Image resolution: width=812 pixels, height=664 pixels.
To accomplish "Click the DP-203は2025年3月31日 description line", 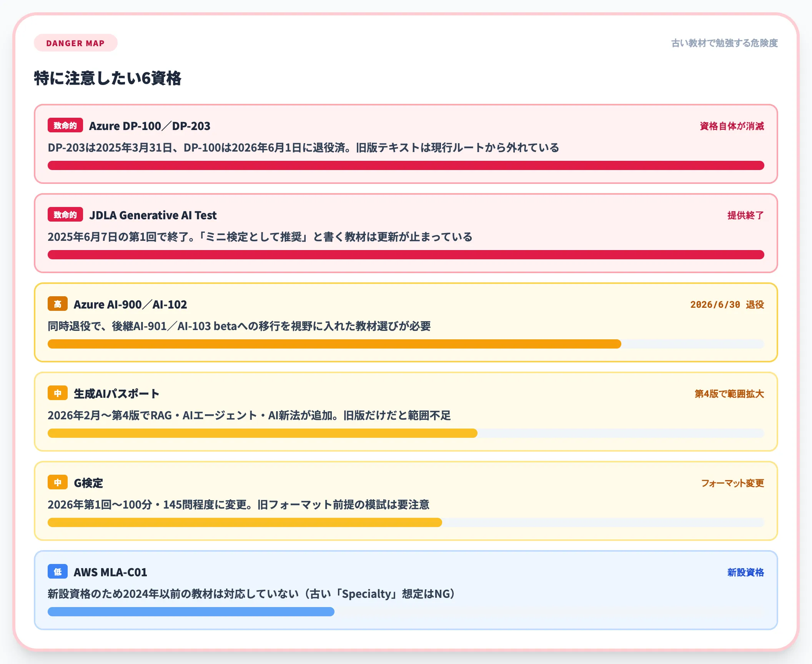I will pyautogui.click(x=303, y=147).
